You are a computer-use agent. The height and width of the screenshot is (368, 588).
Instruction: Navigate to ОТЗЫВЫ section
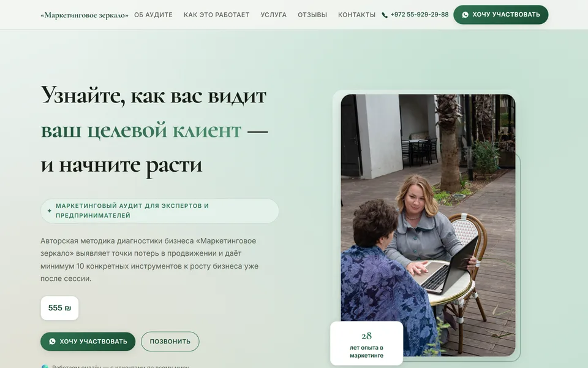(312, 15)
